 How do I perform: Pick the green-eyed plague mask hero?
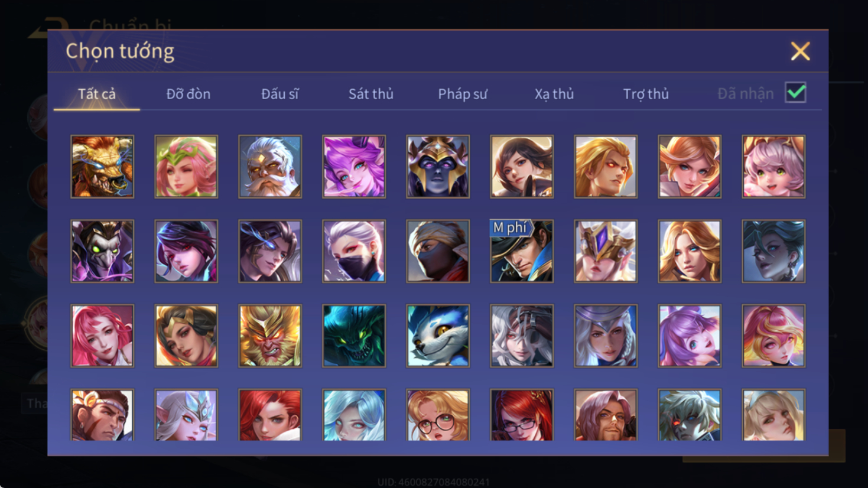102,251
